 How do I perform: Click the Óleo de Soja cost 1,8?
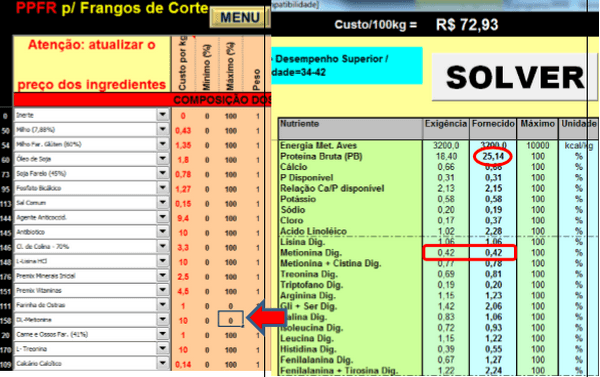click(x=183, y=160)
